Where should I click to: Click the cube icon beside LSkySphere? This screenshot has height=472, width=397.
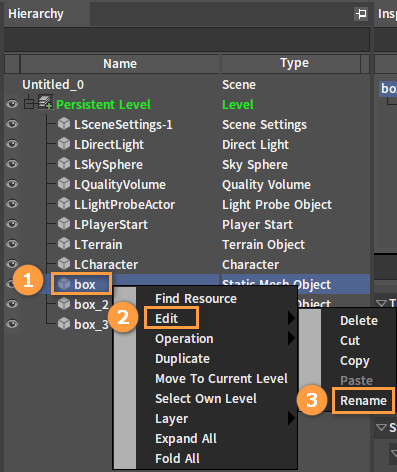tap(64, 164)
